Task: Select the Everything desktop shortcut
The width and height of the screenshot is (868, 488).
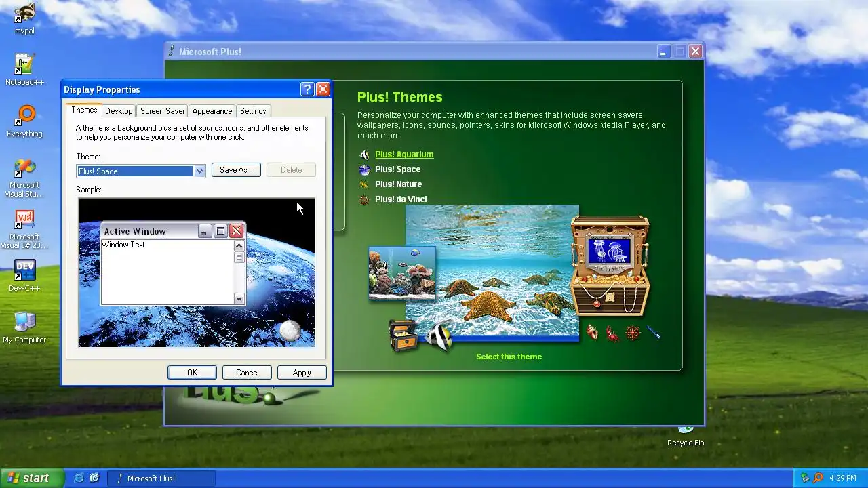Action: [x=24, y=121]
